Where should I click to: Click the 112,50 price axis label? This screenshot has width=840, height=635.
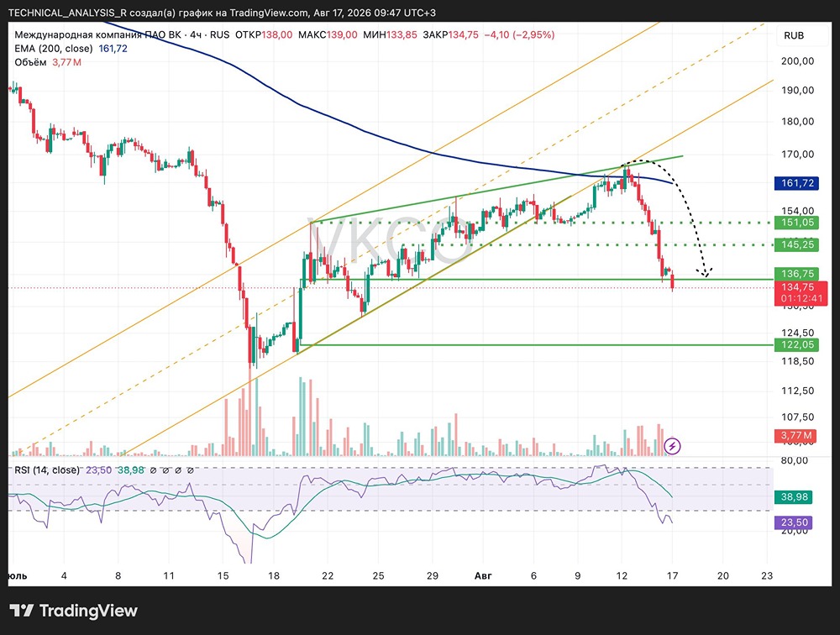pos(797,391)
